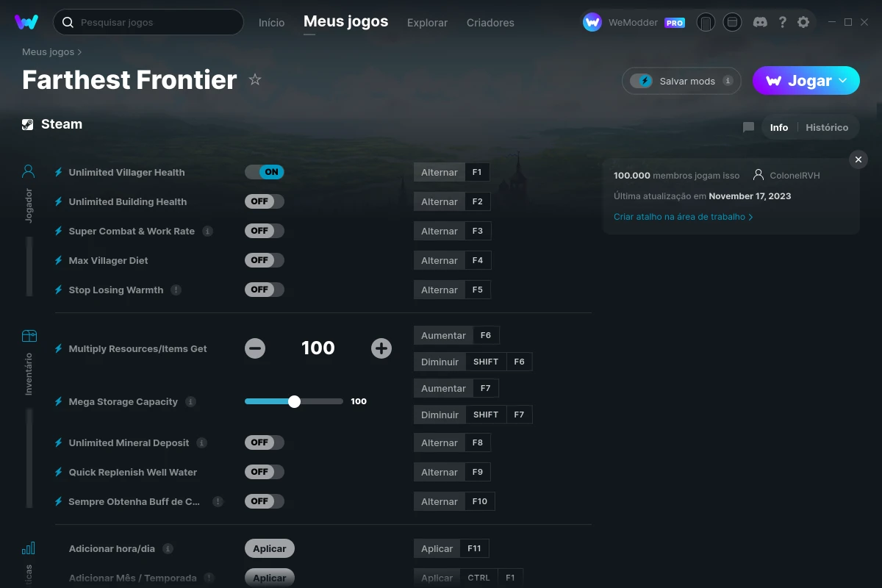The height and width of the screenshot is (588, 882).
Task: Enable Unlimited Mineral Deposit toggle
Action: [265, 442]
